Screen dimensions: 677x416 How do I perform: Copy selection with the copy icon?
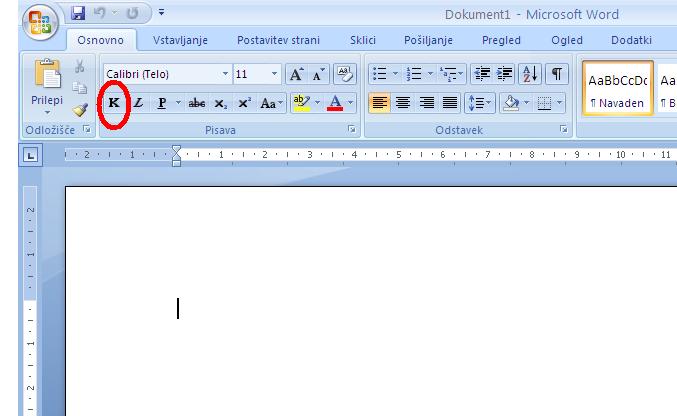(79, 88)
